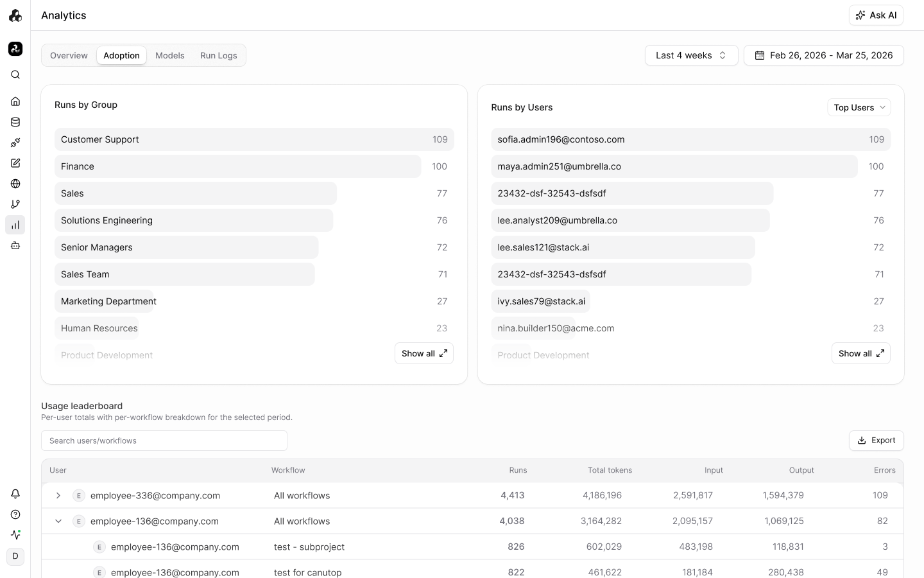Expand the employee-336@company.com row

click(58, 495)
